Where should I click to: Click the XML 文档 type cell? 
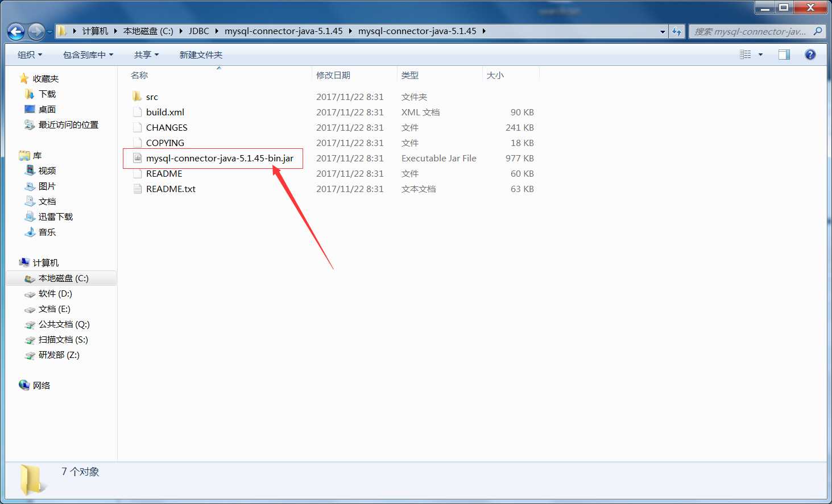(420, 112)
